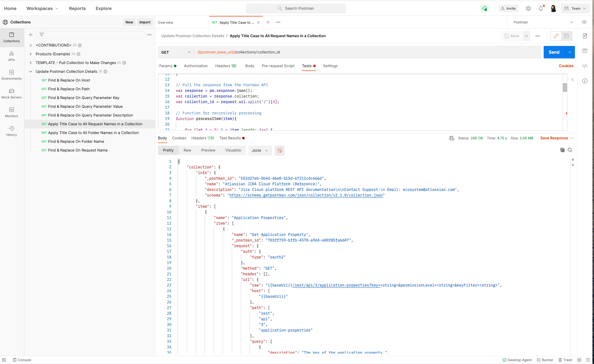
Task: Open the Monitors panel icon
Action: point(11,112)
